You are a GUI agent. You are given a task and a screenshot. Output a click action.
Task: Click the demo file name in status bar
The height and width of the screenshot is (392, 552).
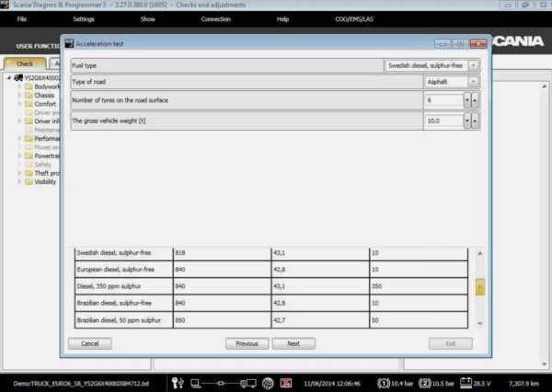pos(81,383)
